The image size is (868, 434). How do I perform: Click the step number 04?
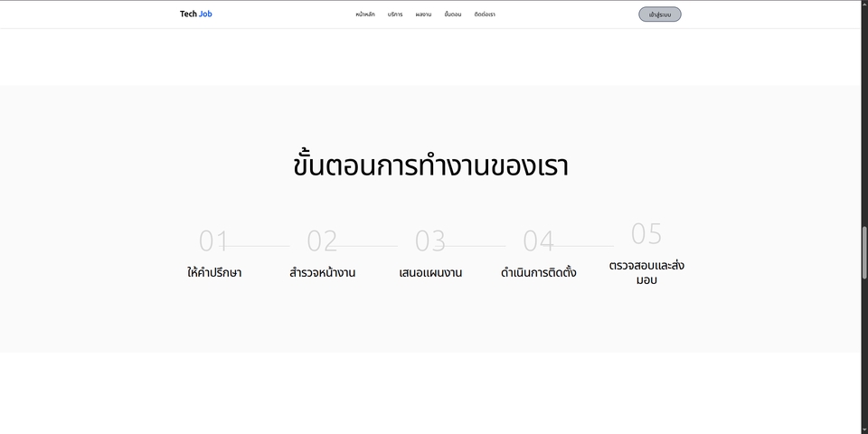(538, 241)
